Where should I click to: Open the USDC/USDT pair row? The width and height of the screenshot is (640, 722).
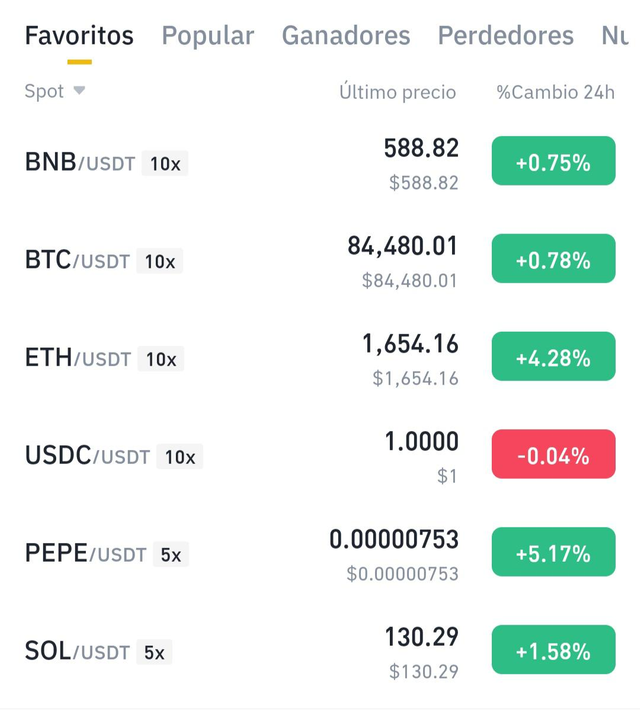tap(320, 456)
